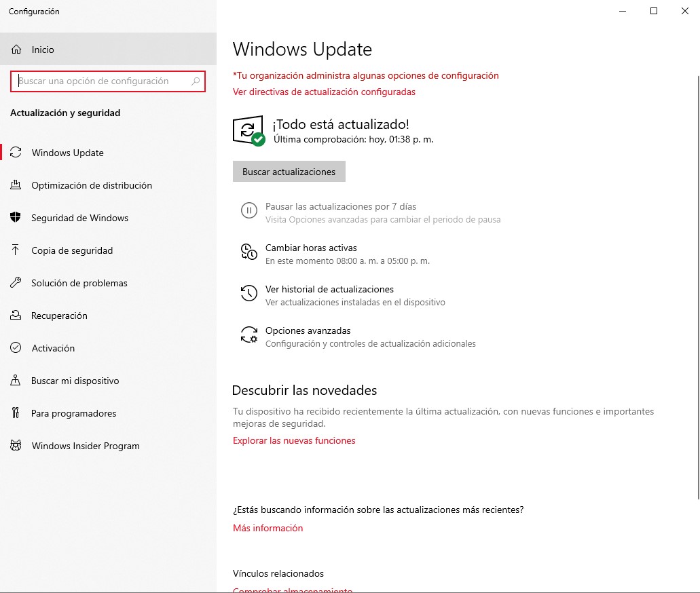The width and height of the screenshot is (700, 593).
Task: Click the update status icon with green check
Action: pos(249,131)
